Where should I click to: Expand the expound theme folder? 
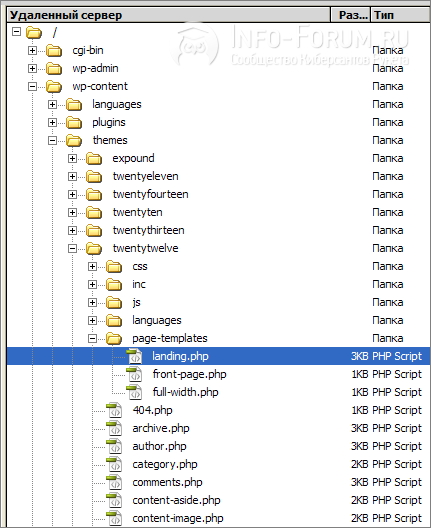[x=72, y=159]
